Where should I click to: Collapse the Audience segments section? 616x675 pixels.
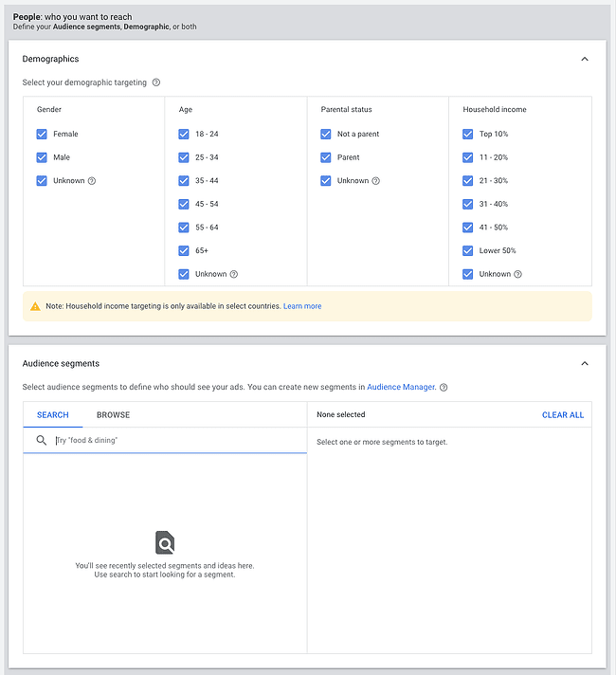click(584, 363)
